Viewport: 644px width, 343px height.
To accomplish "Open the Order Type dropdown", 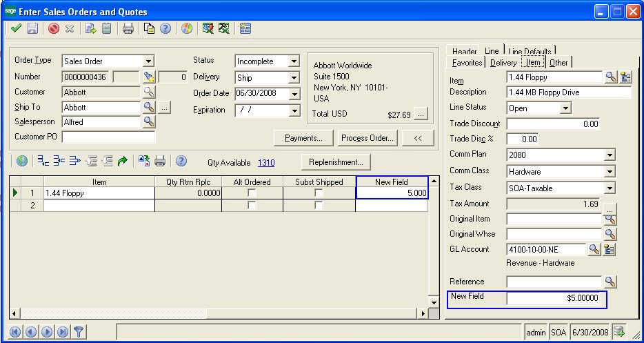I will tap(148, 61).
